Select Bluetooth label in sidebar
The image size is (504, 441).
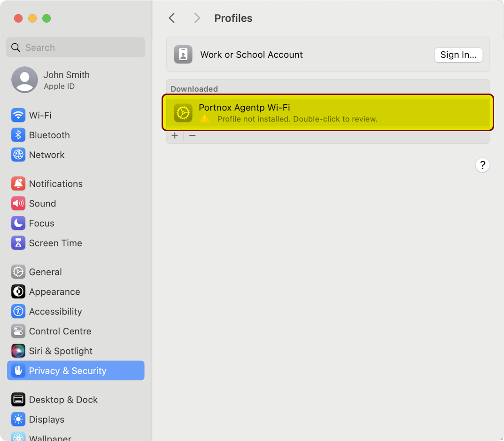pyautogui.click(x=49, y=135)
